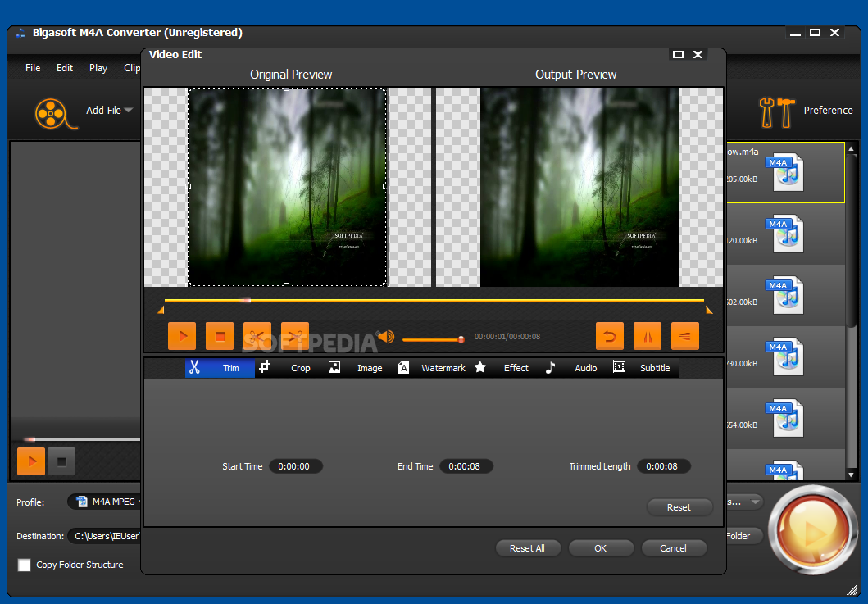Image resolution: width=868 pixels, height=604 pixels.
Task: Switch to the Trim tab
Action: click(220, 368)
